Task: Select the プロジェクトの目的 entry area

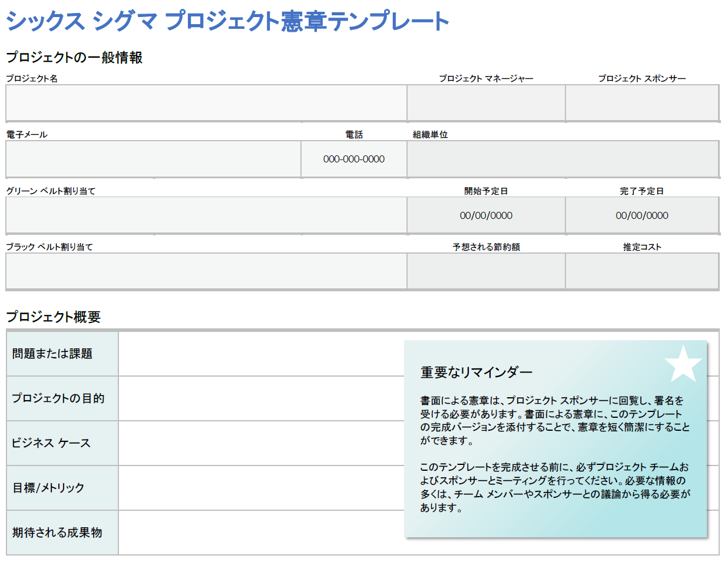Action: tap(253, 398)
